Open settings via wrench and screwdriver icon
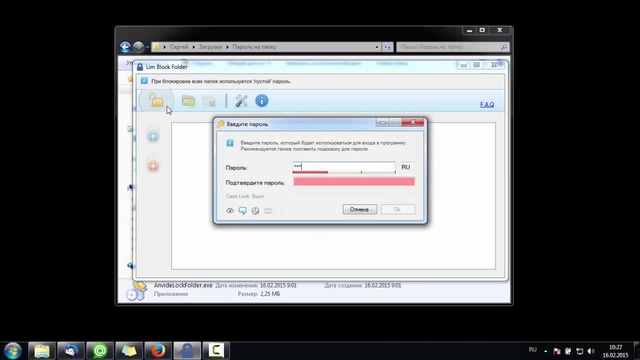The image size is (640, 360). (241, 101)
